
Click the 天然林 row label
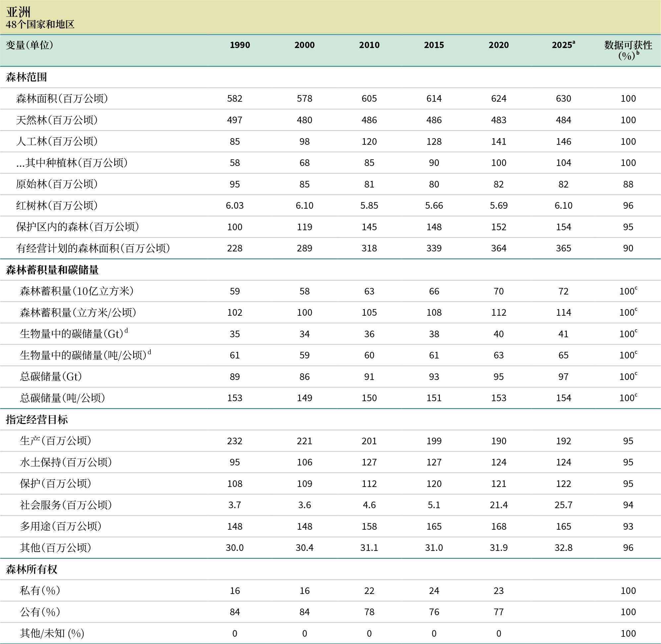click(x=57, y=120)
